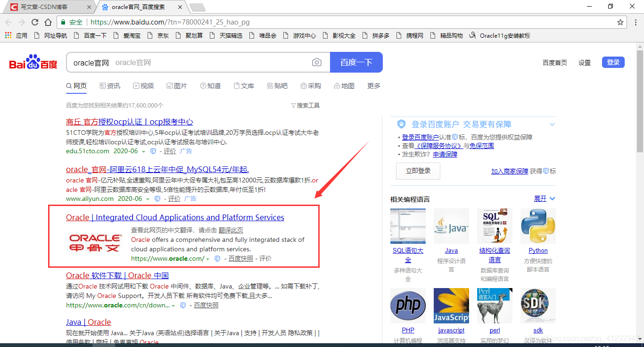
Task: Open the 百度首页 link
Action: [555, 63]
